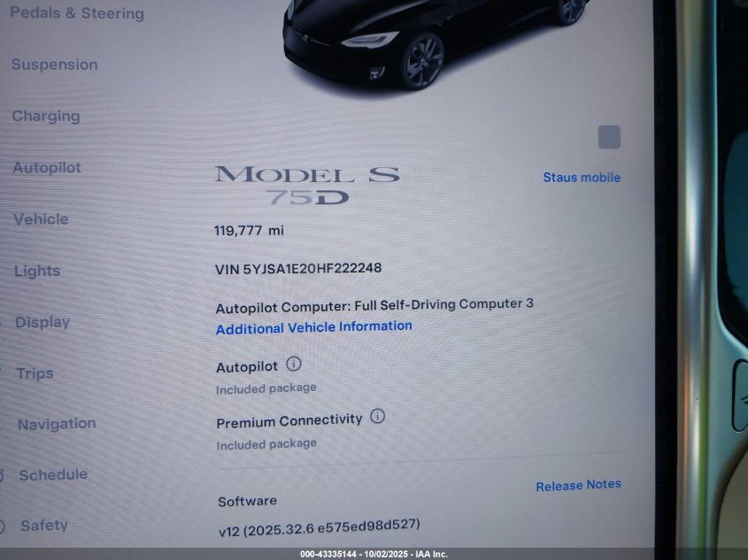Tap the Model S 75D badge

(307, 185)
